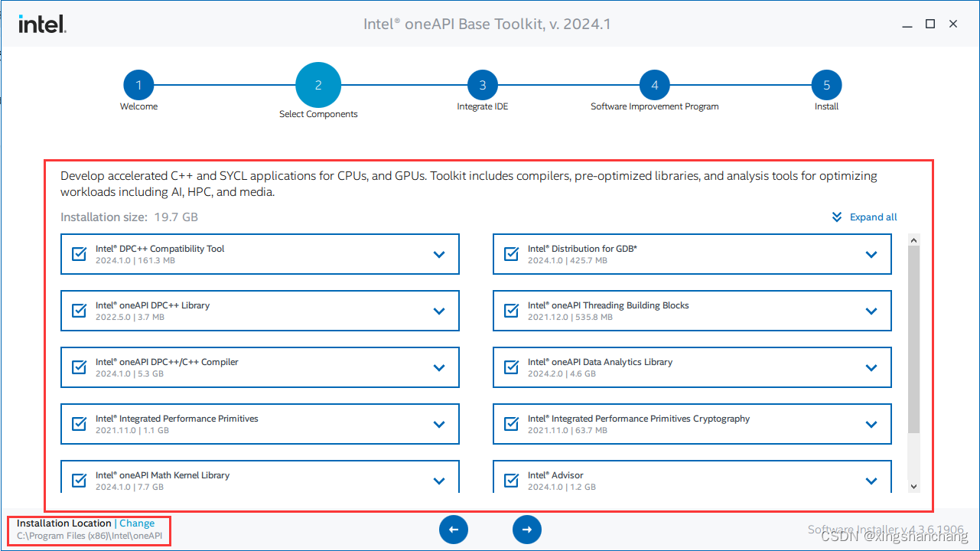Expand Performance Primitives Cryptography chevron
Image resolution: width=980 pixels, height=551 pixels.
tap(871, 425)
